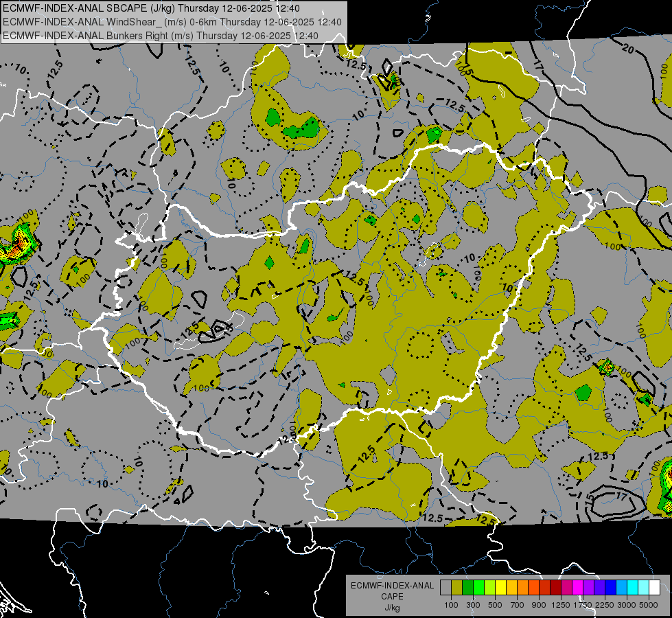Click the SBCAPE (J/kg) title line
This screenshot has width=672, height=618.
pyautogui.click(x=151, y=8)
